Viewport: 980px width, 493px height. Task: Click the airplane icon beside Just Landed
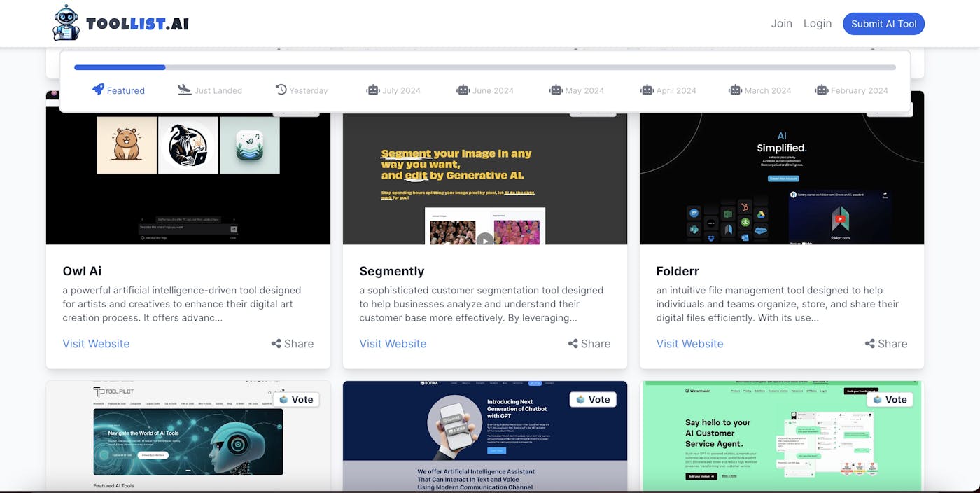[x=183, y=90]
